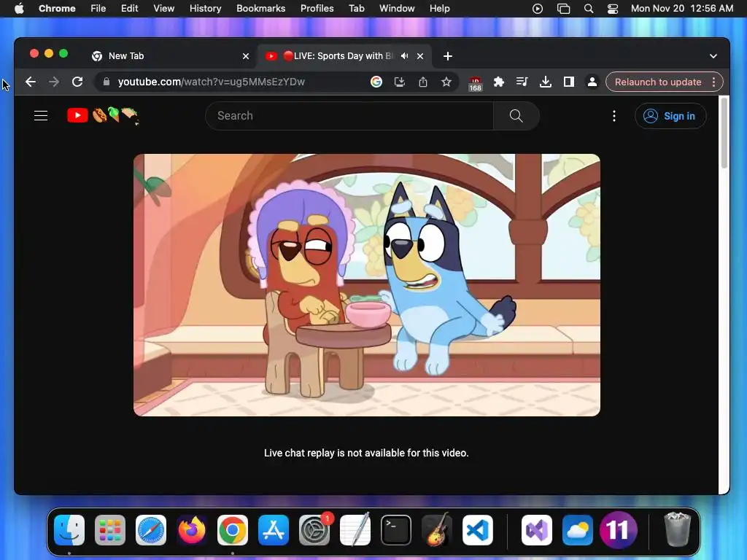Click the search magnifier button on YouTube

coord(516,116)
